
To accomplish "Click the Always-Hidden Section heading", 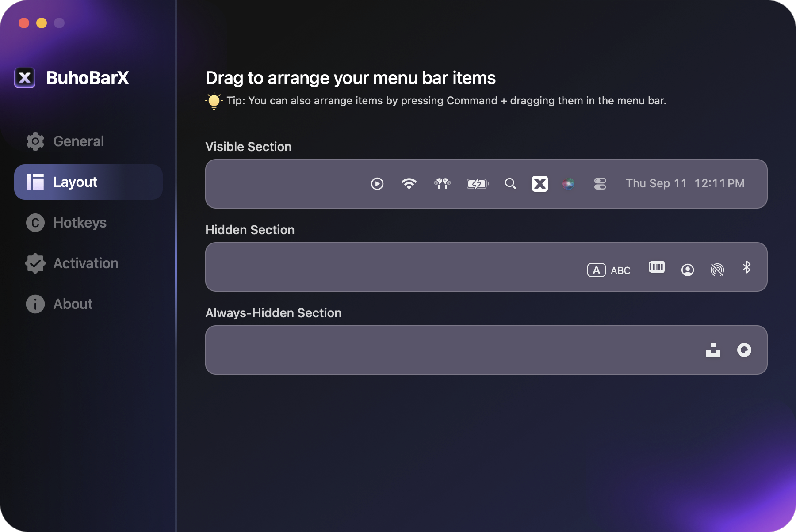I will click(273, 313).
